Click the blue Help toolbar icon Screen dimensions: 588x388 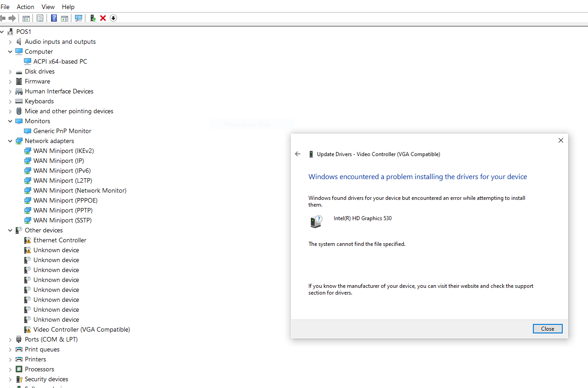pyautogui.click(x=54, y=18)
